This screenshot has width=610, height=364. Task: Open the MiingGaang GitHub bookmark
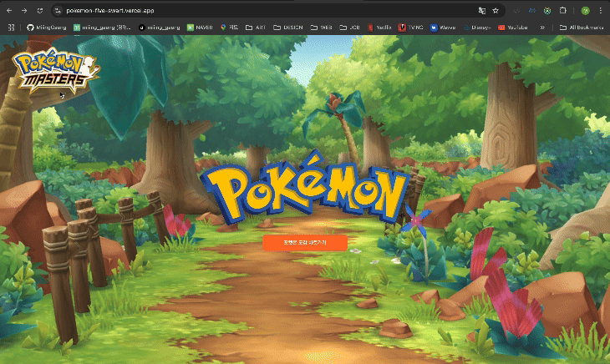pyautogui.click(x=47, y=28)
